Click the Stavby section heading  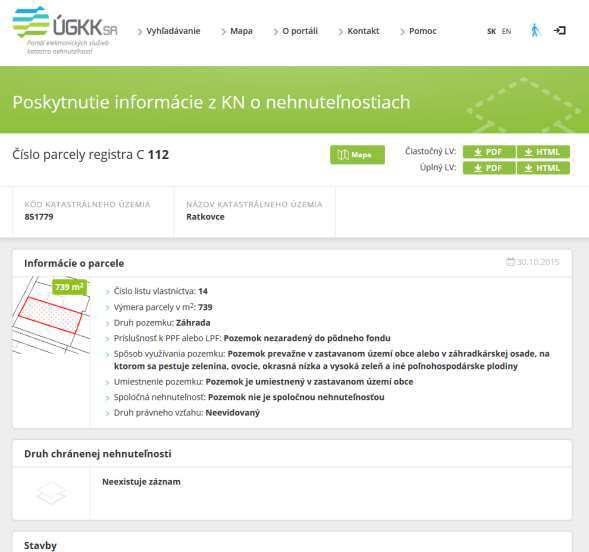click(40, 546)
